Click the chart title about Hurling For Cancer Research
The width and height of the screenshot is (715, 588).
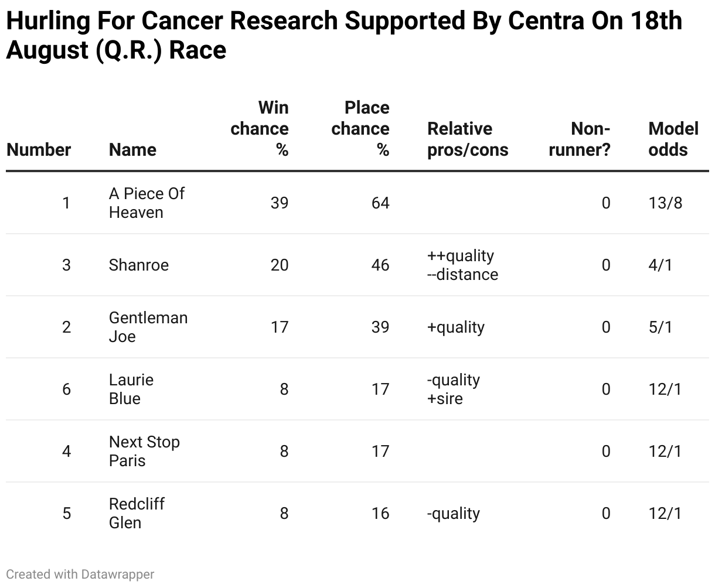point(344,36)
